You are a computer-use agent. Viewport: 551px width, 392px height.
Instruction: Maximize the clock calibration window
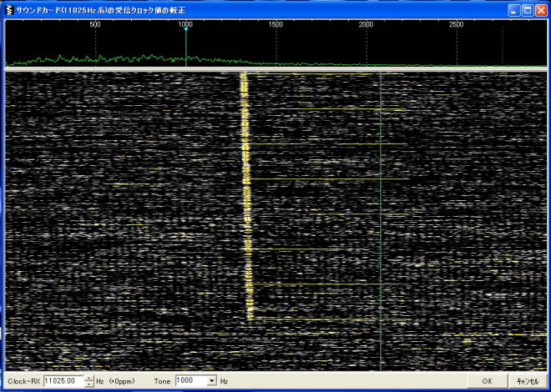tap(528, 10)
